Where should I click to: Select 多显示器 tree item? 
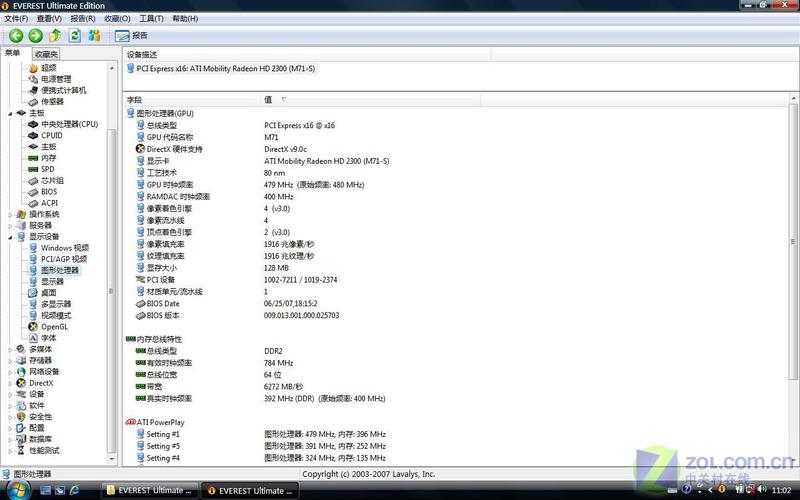coord(56,304)
